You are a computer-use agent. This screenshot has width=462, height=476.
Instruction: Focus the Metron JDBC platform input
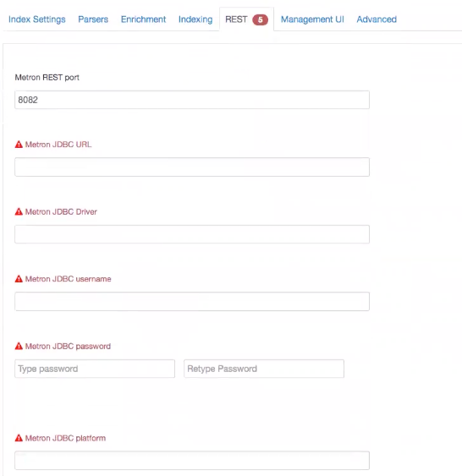192,461
